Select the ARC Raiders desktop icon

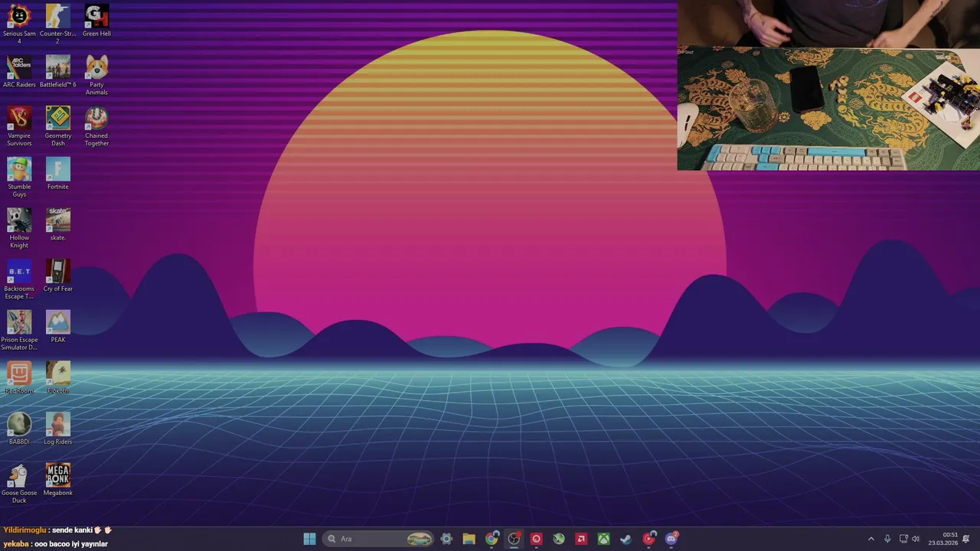(19, 72)
